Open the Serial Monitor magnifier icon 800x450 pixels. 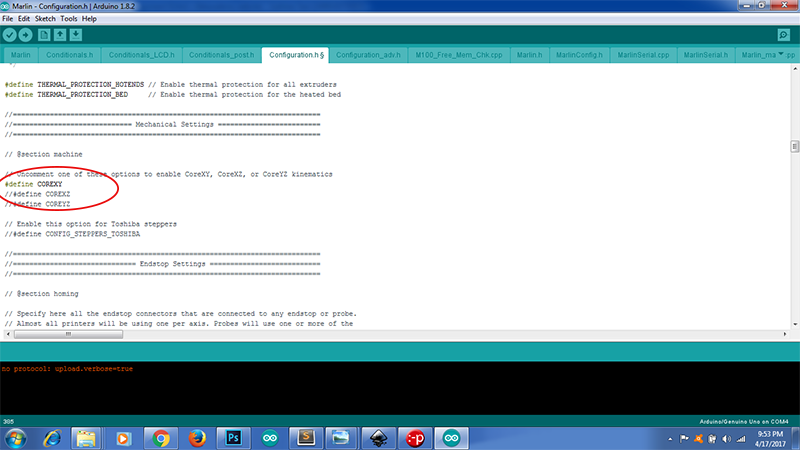point(784,35)
